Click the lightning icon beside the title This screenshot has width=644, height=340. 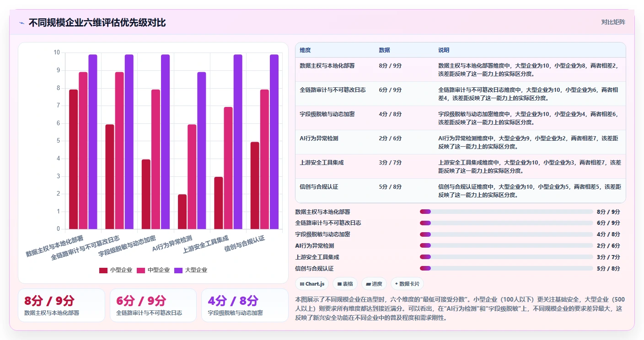point(21,22)
